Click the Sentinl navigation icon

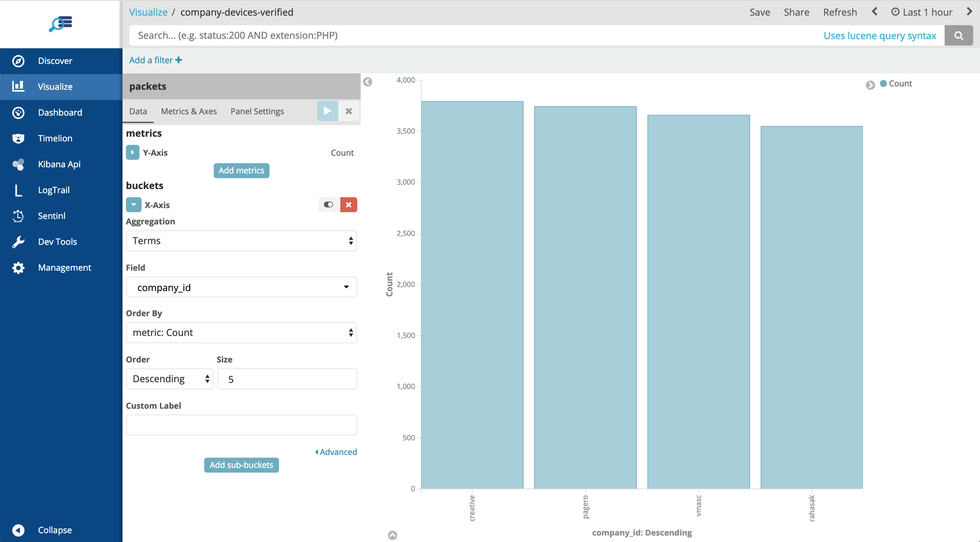[x=18, y=216]
